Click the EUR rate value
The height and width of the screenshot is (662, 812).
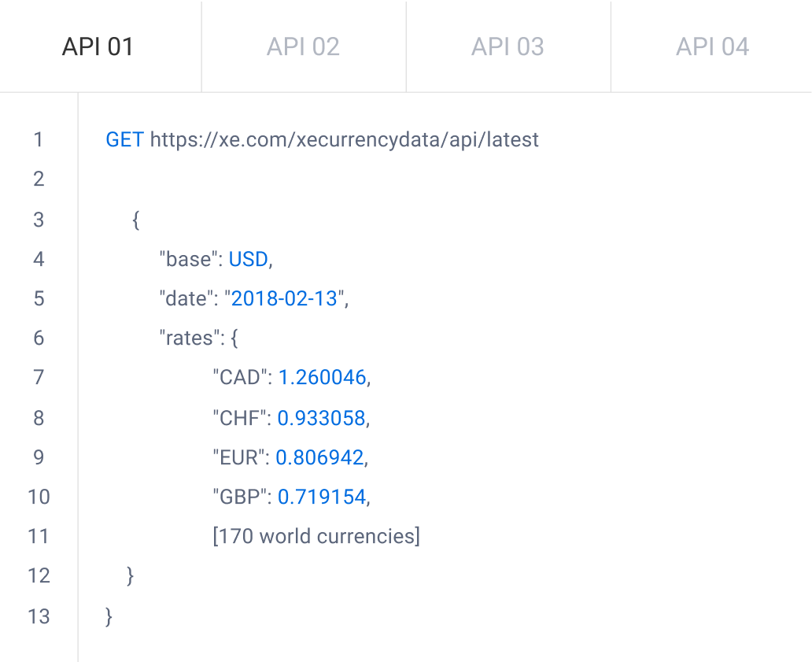[323, 457]
